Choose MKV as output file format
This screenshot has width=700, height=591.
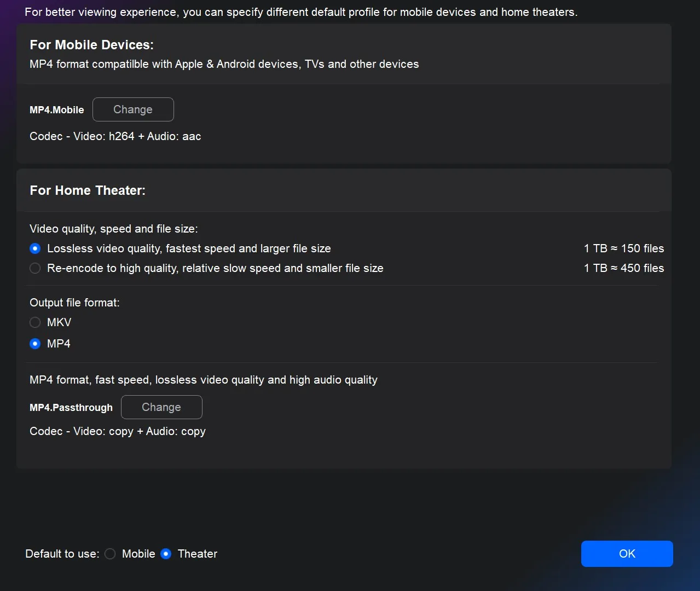point(34,322)
